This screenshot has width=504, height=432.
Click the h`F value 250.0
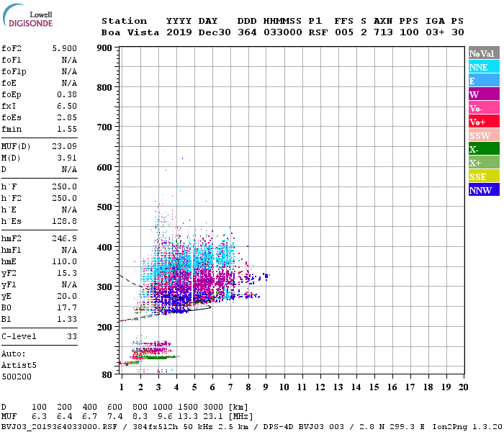point(64,186)
